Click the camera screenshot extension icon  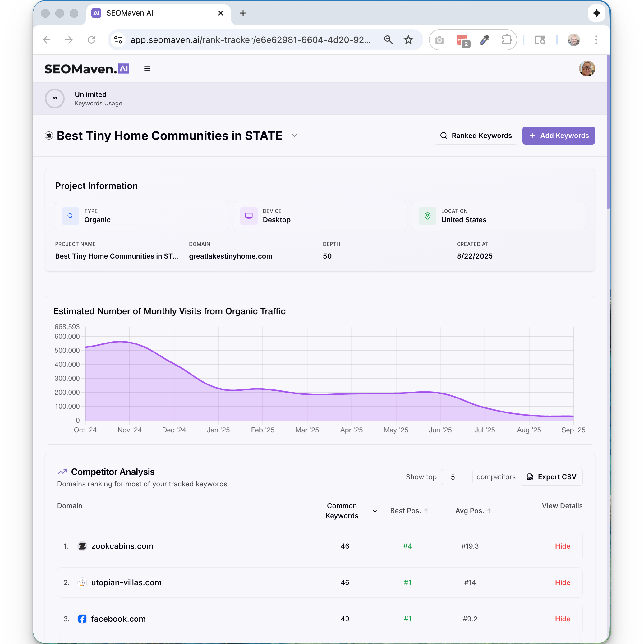pyautogui.click(x=439, y=40)
